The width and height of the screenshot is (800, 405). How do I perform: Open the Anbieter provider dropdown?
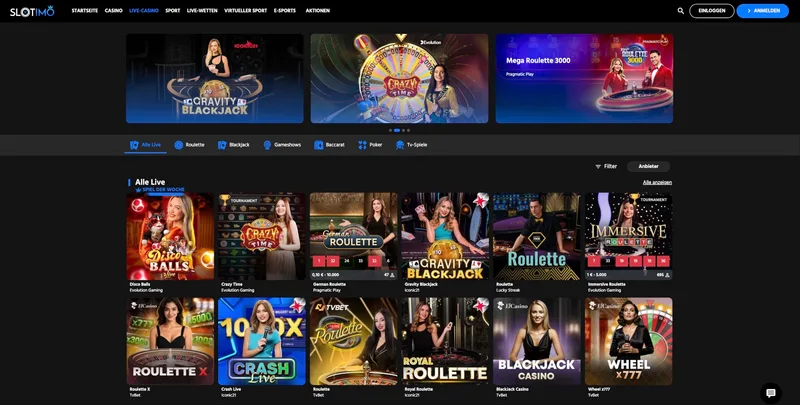(x=648, y=167)
